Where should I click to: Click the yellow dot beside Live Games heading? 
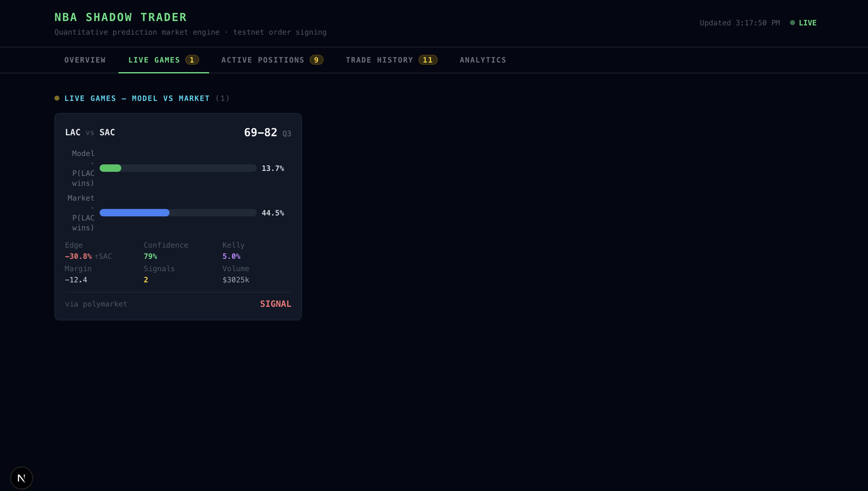click(57, 98)
